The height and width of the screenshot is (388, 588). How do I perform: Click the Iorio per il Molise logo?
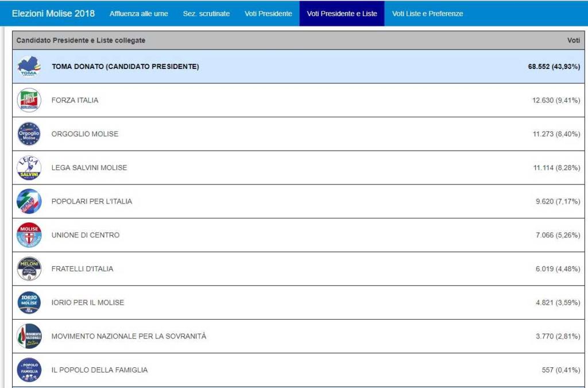click(x=29, y=302)
